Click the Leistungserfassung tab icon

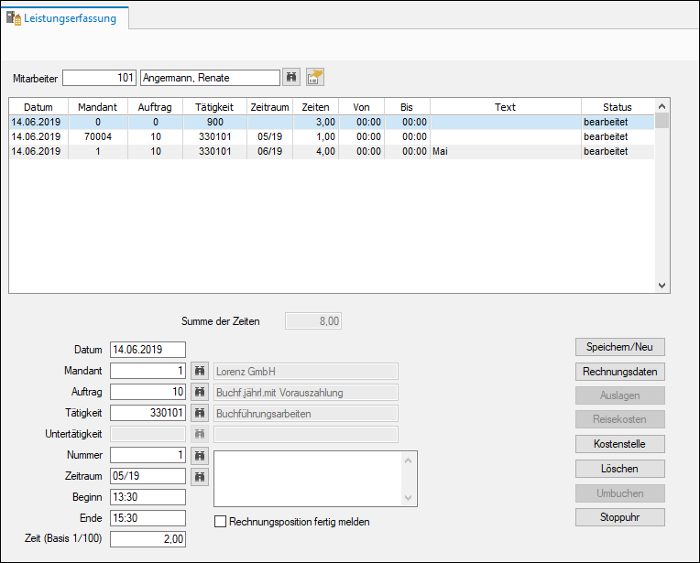(13, 18)
